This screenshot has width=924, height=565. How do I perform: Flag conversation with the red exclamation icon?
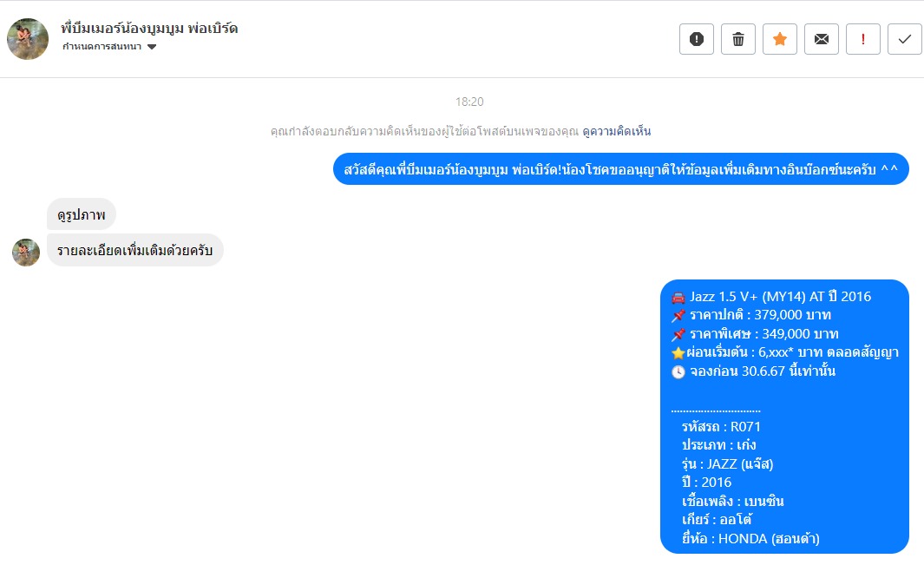[x=862, y=39]
